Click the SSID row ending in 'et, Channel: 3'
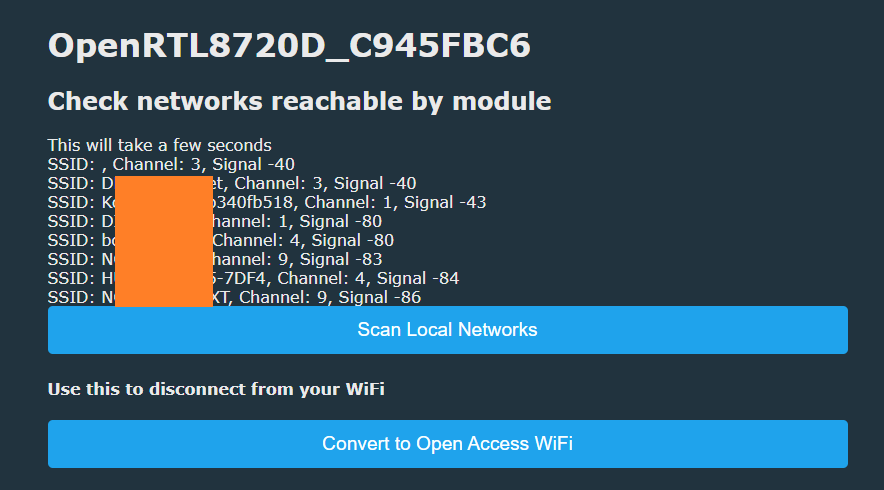 pos(232,183)
